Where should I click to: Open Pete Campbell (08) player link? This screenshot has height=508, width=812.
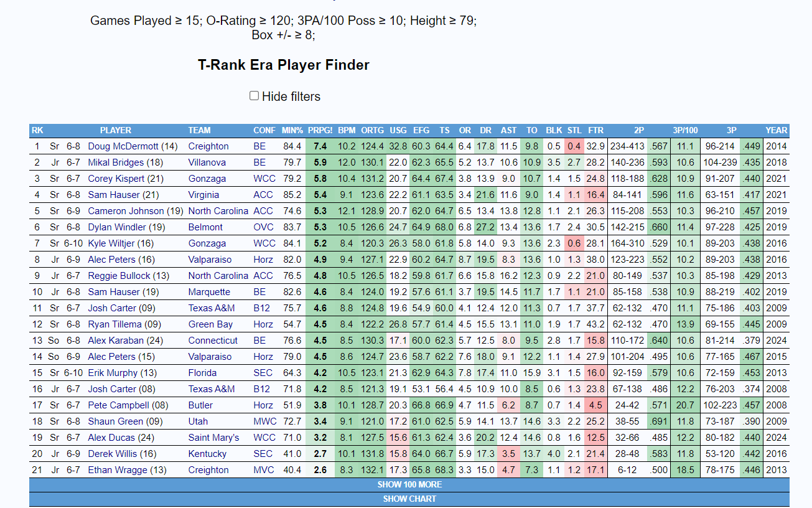[127, 405]
